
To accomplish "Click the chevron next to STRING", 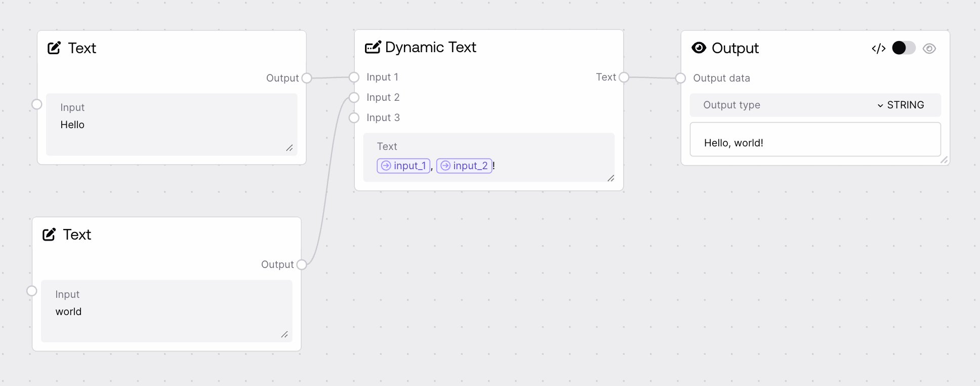I will [880, 105].
